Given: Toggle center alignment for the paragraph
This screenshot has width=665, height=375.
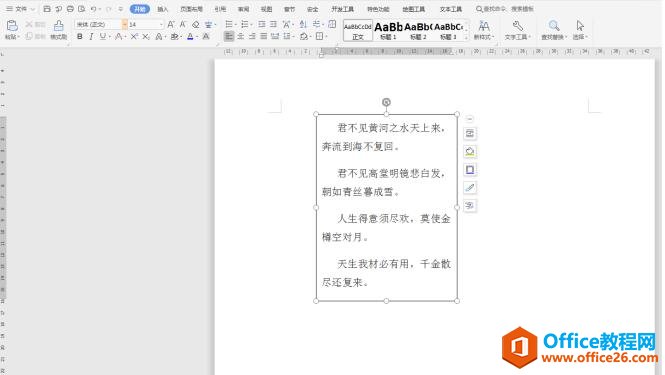Looking at the screenshot, I should point(240,36).
